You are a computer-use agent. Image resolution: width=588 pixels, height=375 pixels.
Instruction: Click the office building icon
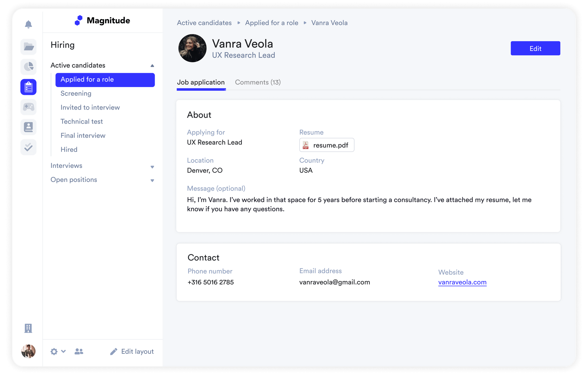click(28, 328)
